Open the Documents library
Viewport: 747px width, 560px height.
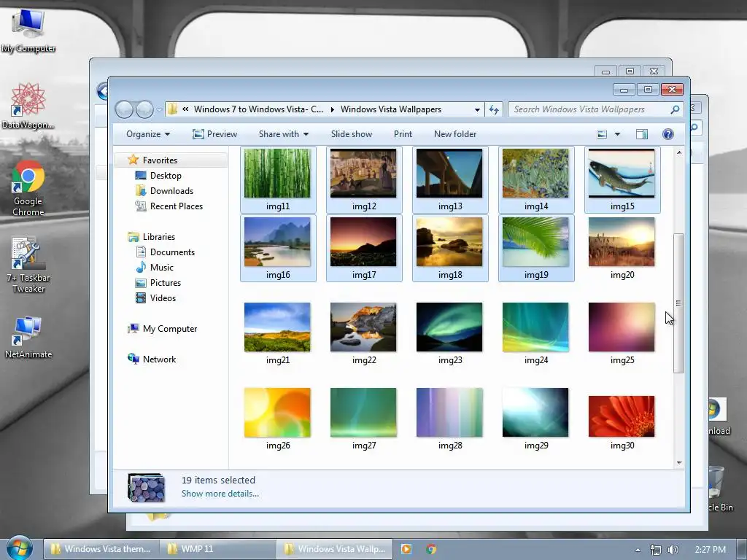click(172, 252)
